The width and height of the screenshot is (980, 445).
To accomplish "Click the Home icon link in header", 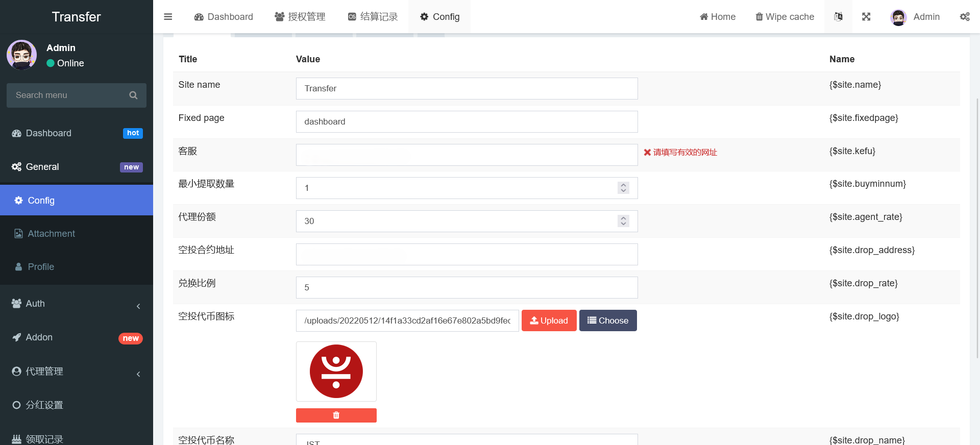I will (704, 17).
